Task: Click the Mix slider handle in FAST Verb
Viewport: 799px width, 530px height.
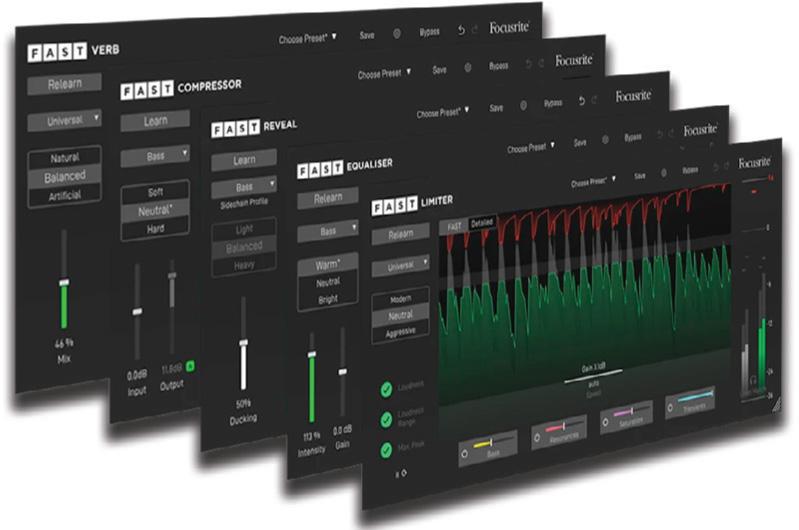Action: (64, 282)
